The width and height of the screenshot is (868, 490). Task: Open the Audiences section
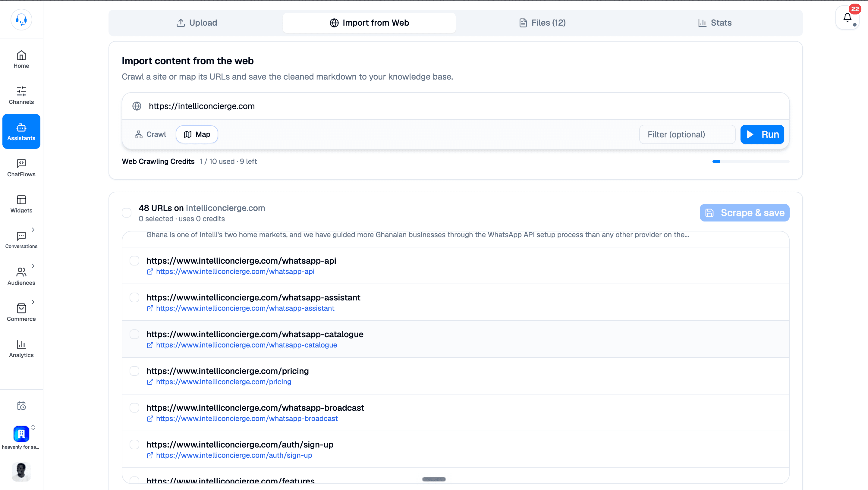tap(21, 276)
